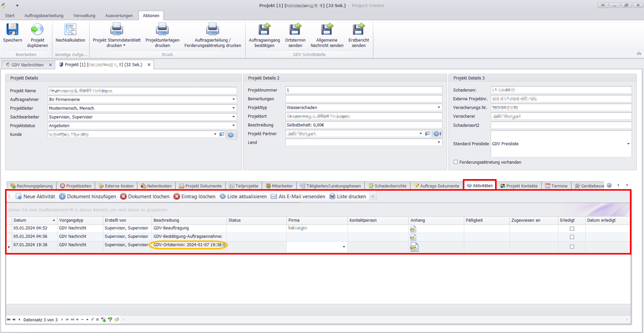Click Auftragseingang bestätigen icon
Image resolution: width=644 pixels, height=333 pixels.
point(264,30)
